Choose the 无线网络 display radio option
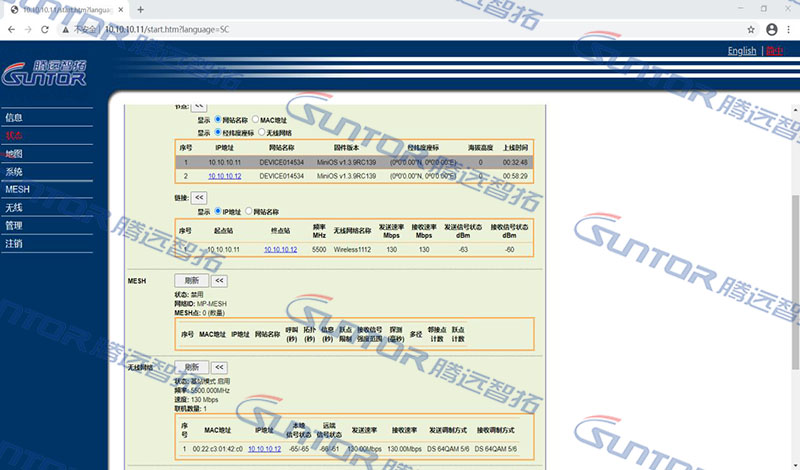800x470 pixels. pyautogui.click(x=262, y=132)
